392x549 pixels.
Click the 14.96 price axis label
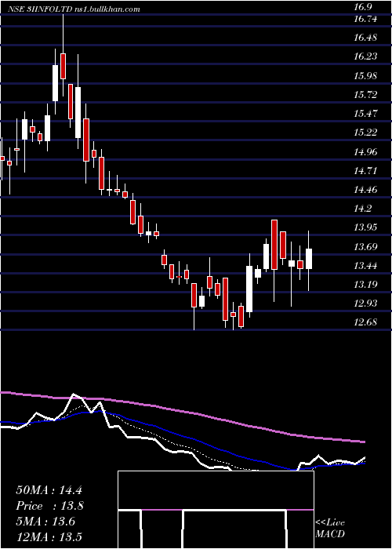366,152
